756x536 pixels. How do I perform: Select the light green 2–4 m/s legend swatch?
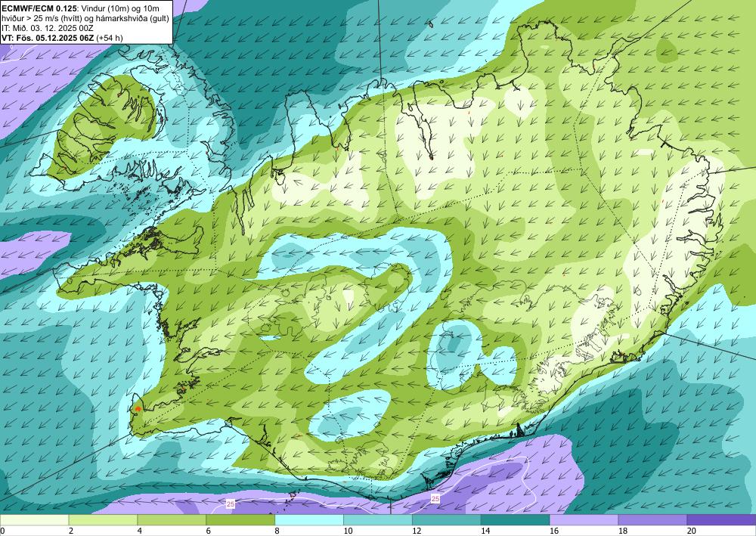point(103,519)
